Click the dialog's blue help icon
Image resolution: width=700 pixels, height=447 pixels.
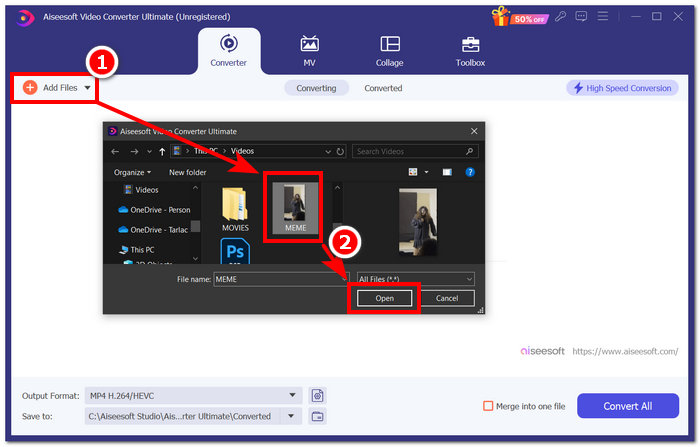point(470,172)
